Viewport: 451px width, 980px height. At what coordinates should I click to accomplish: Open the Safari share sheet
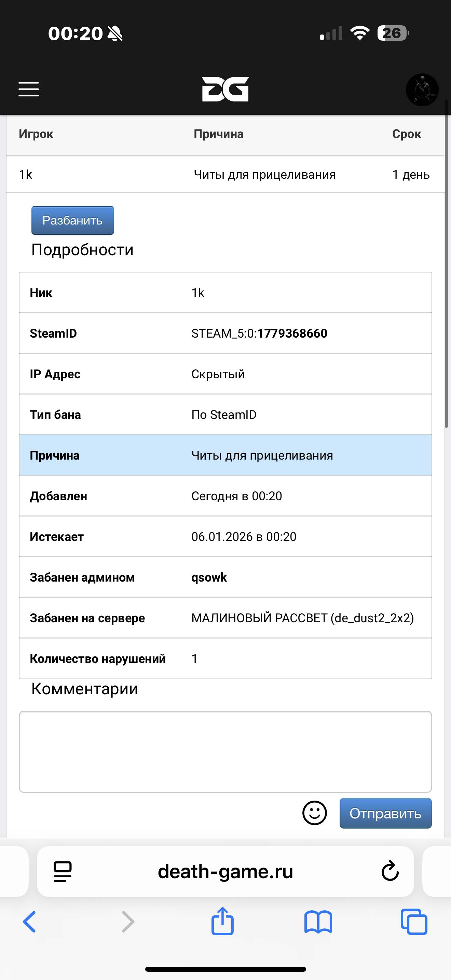(222, 921)
